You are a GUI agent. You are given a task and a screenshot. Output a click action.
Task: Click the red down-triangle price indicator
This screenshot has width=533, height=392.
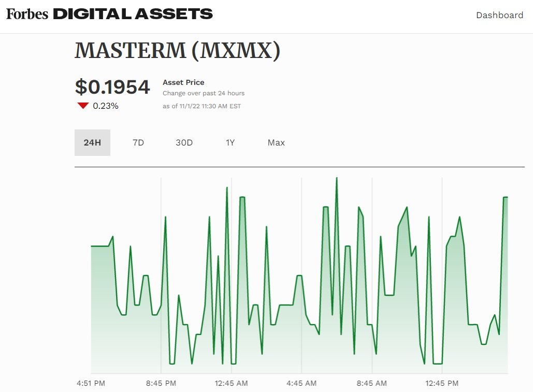point(83,106)
